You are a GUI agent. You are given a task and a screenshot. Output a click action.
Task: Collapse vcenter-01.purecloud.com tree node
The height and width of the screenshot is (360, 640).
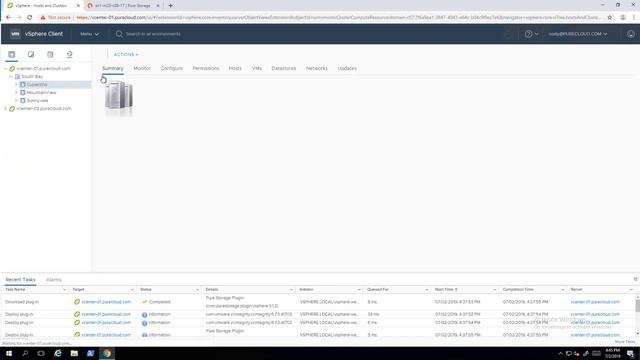click(5, 69)
